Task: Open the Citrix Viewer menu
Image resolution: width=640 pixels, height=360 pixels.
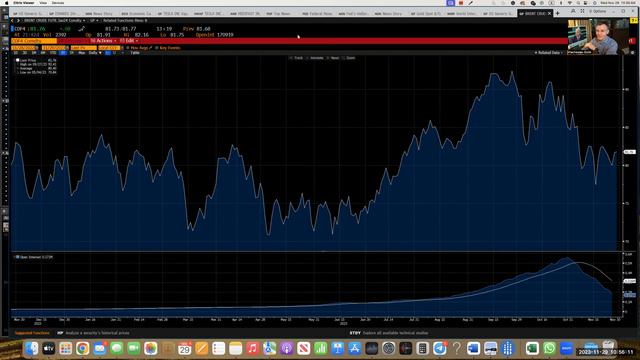Action: 24,3
